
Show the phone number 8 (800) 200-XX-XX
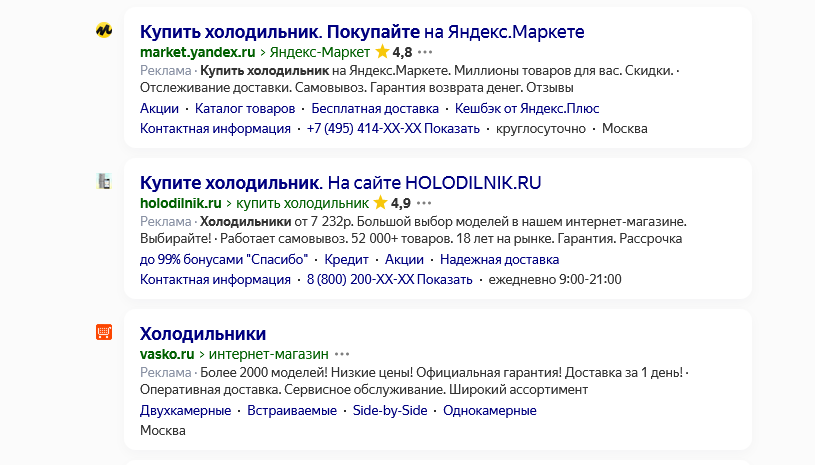[x=389, y=280]
